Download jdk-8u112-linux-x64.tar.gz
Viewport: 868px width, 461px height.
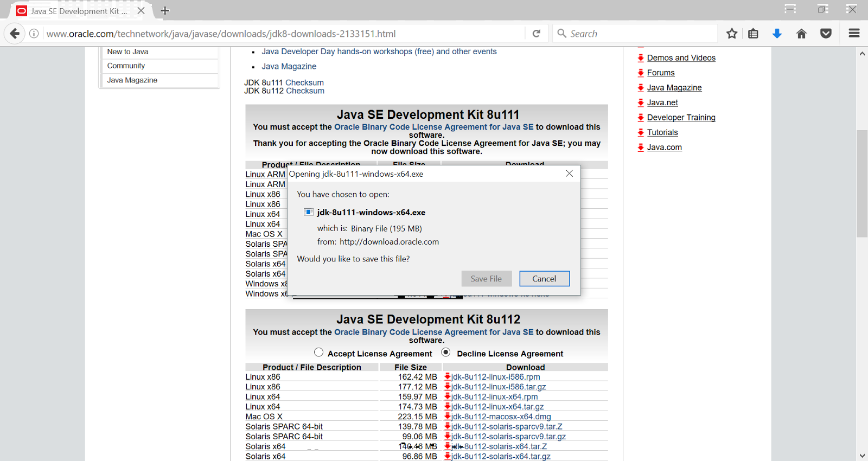(497, 407)
